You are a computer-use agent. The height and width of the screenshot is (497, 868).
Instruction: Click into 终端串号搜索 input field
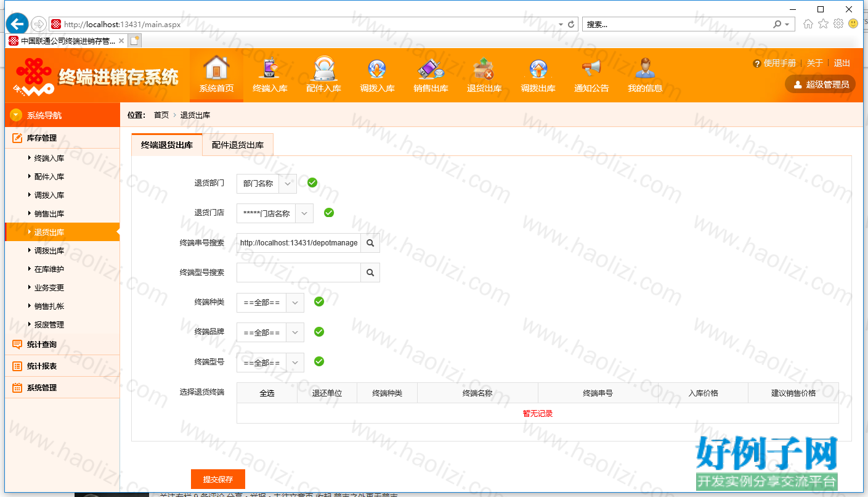pos(299,243)
